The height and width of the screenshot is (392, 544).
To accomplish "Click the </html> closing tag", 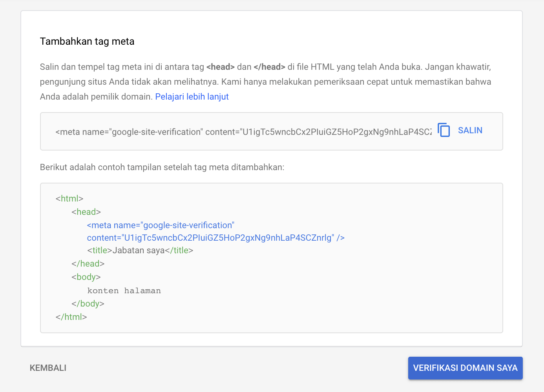I will 71,316.
